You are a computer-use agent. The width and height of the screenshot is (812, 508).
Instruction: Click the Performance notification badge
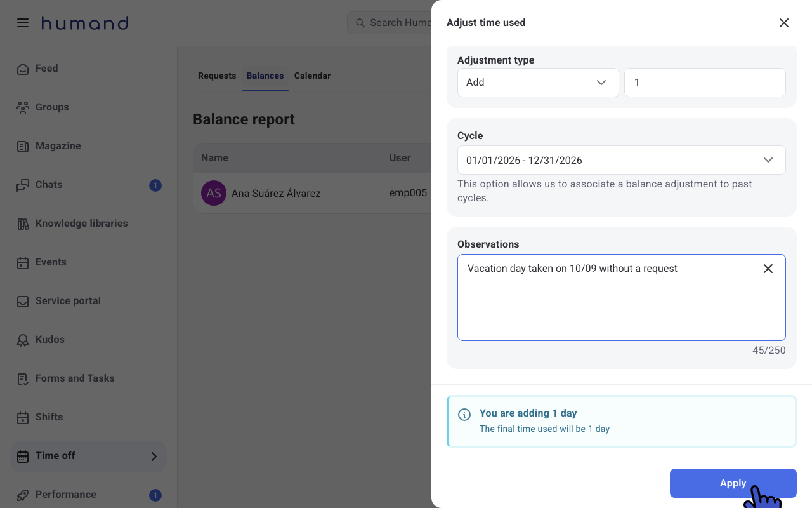tap(155, 495)
